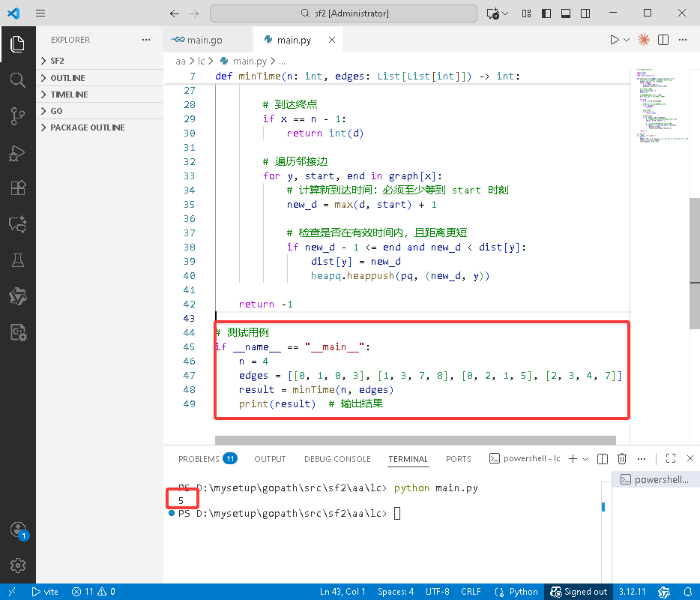Viewport: 700px width, 600px height.
Task: Open the PORTS panel tab
Action: (458, 459)
